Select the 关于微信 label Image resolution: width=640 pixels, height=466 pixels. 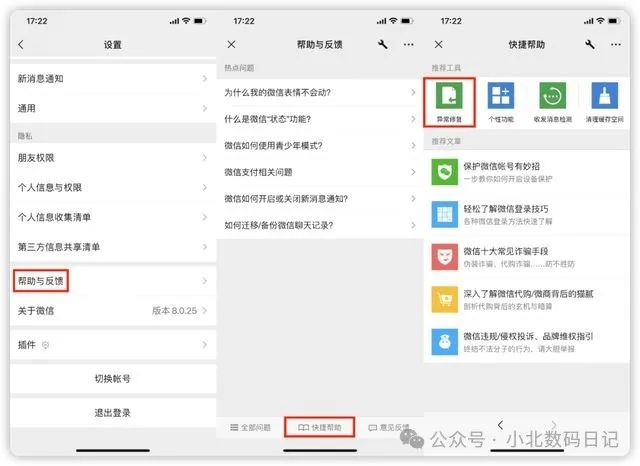tap(36, 311)
